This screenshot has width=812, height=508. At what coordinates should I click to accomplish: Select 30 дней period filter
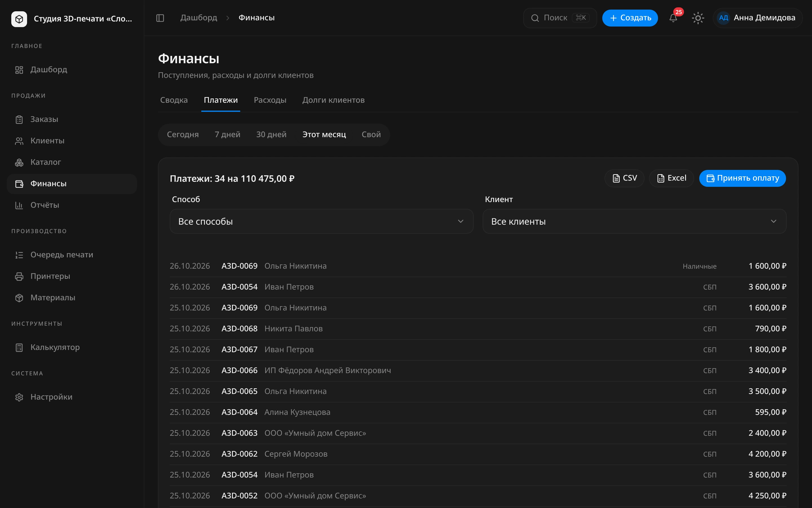pos(271,134)
